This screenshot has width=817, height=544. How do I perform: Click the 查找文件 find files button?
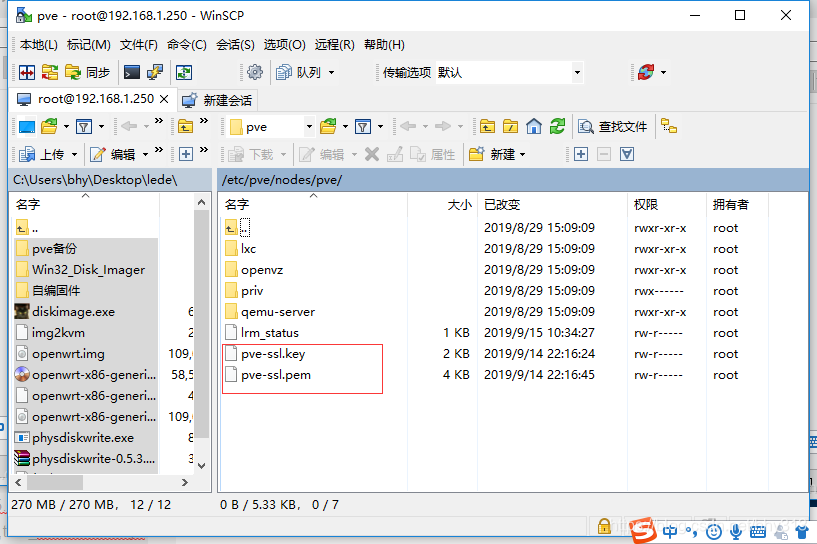coord(613,127)
